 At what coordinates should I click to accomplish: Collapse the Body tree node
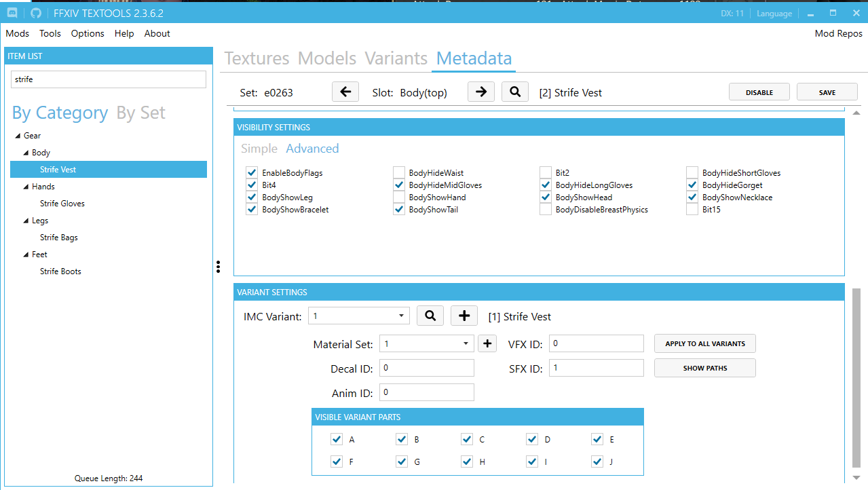tap(26, 153)
